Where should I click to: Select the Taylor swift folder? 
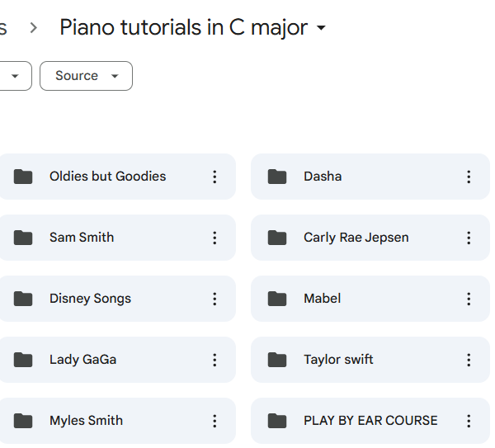pos(338,360)
